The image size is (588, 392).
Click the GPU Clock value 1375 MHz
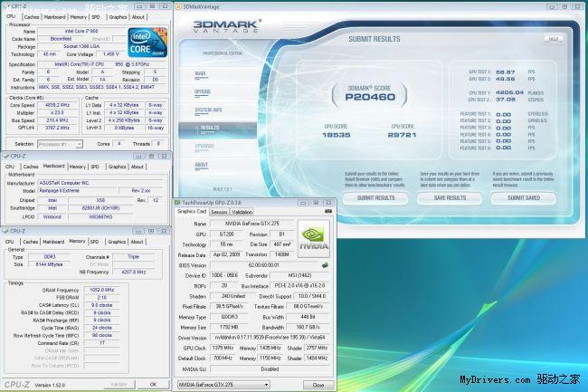click(x=223, y=348)
